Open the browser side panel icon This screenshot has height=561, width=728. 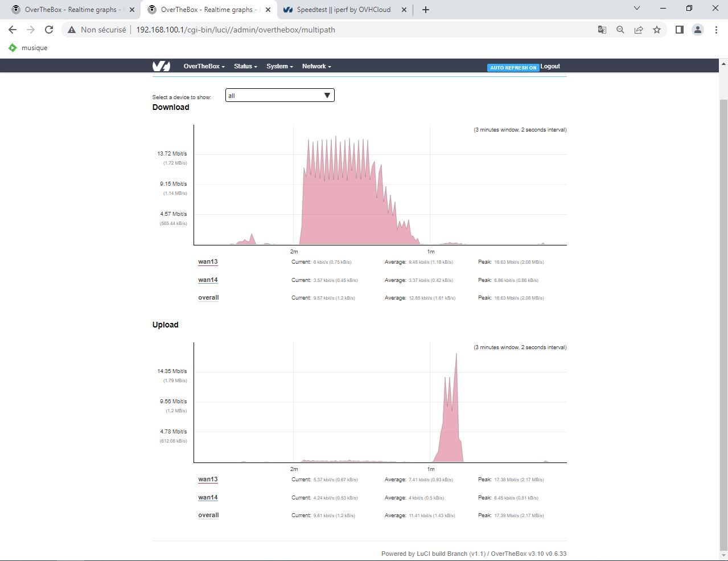(679, 30)
